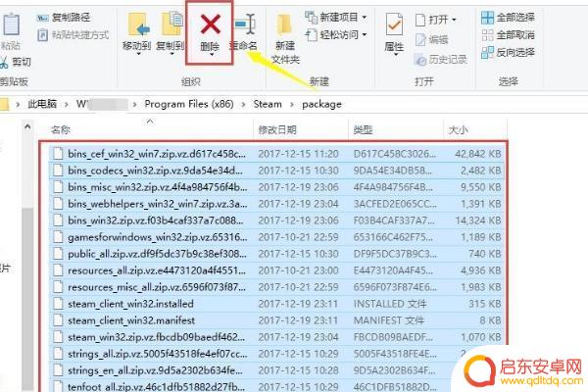
Task: Click the 42,842 KB size cell
Action: (478, 154)
